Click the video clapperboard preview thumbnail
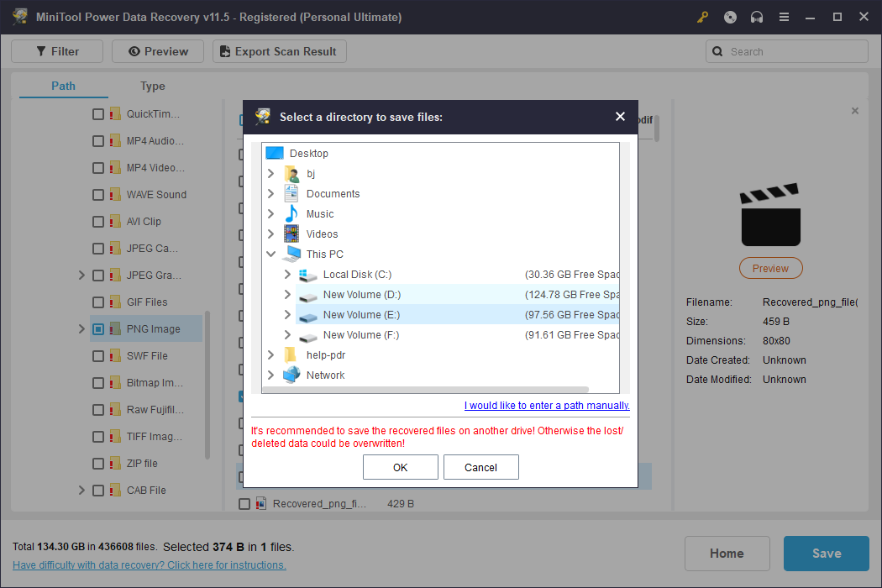882x588 pixels. click(x=770, y=214)
